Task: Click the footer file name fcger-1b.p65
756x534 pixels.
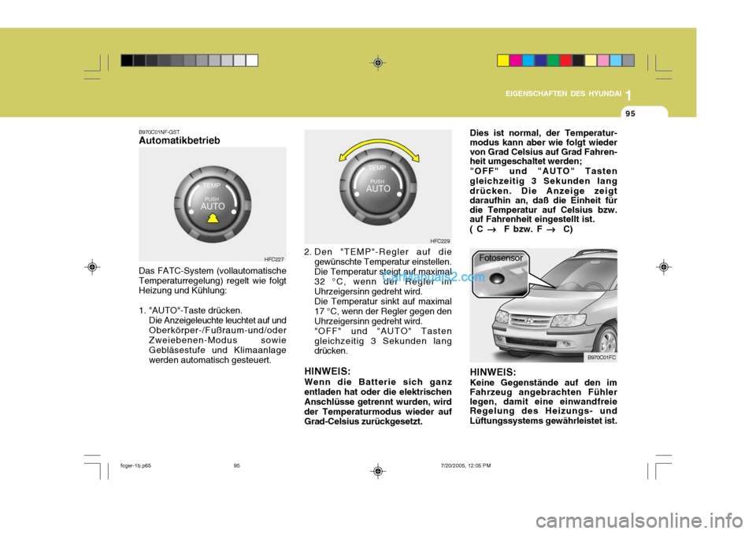Action: point(135,466)
